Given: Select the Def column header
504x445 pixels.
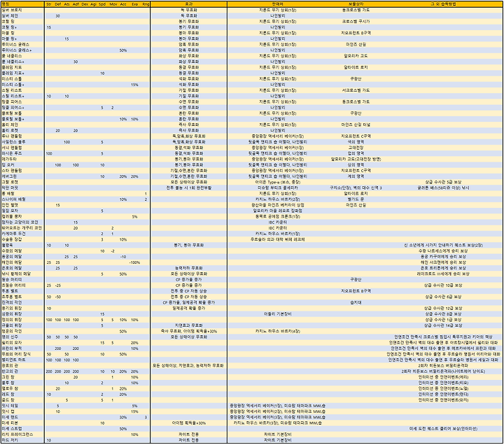Looking at the screenshot, I should 57,4.
